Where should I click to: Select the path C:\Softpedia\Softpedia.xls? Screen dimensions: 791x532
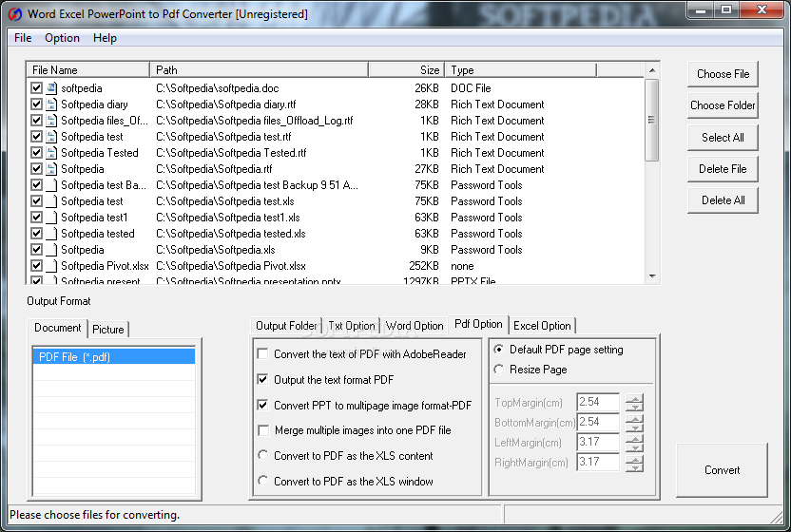pyautogui.click(x=216, y=250)
